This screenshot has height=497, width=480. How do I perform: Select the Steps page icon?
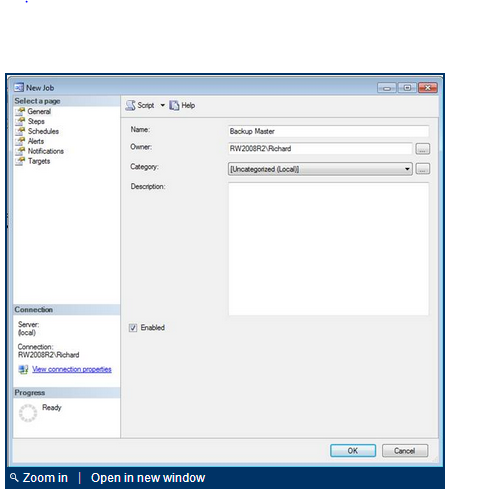point(20,121)
